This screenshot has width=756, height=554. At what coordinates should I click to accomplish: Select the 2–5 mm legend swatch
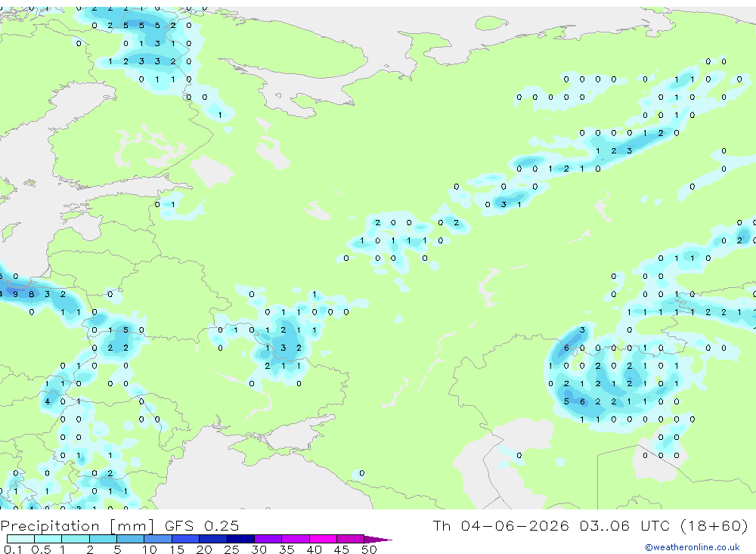click(x=103, y=539)
